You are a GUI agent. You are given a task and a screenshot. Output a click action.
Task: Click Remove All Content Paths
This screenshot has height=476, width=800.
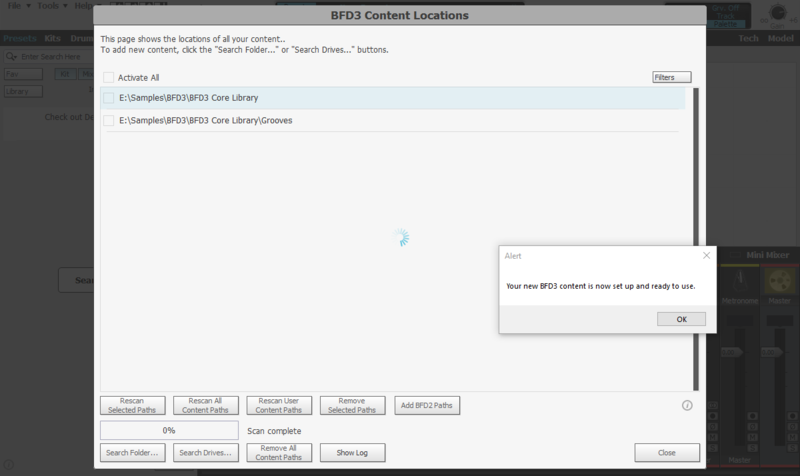[x=279, y=453]
